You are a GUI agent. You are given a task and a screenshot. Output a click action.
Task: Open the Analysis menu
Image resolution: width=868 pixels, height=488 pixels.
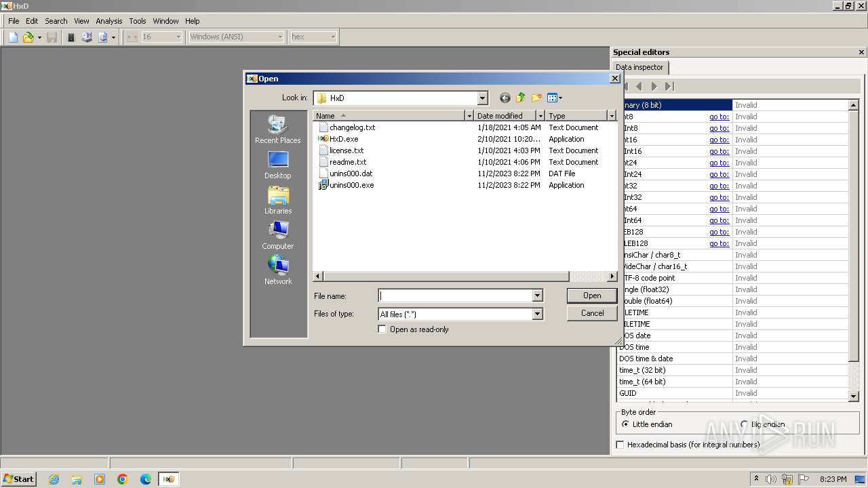coord(109,21)
